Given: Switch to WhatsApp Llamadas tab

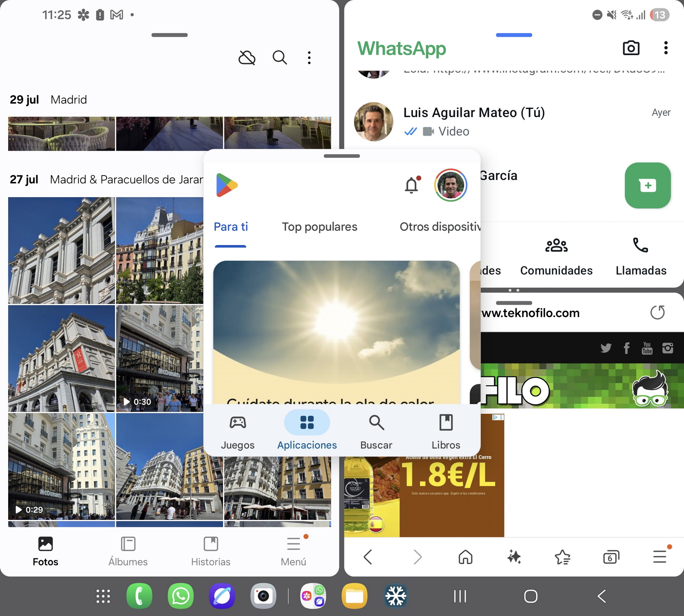Looking at the screenshot, I should 641,257.
